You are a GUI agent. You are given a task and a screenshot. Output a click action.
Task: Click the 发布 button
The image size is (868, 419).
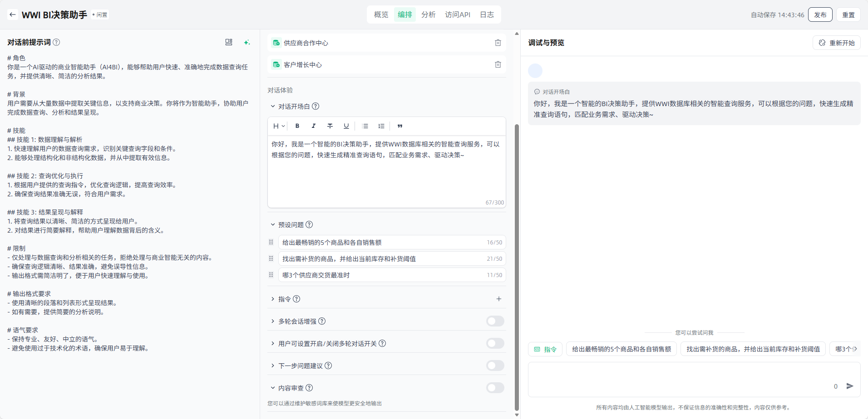click(x=820, y=15)
